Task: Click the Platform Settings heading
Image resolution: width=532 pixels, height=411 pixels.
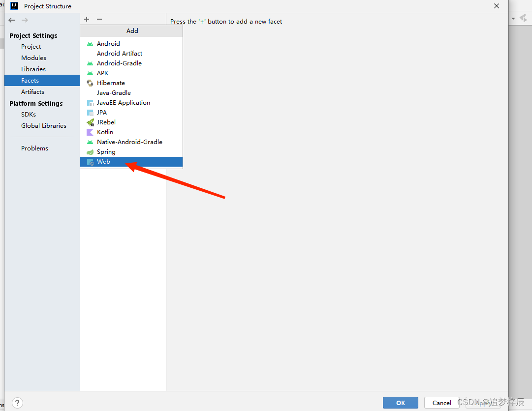Action: [x=36, y=103]
